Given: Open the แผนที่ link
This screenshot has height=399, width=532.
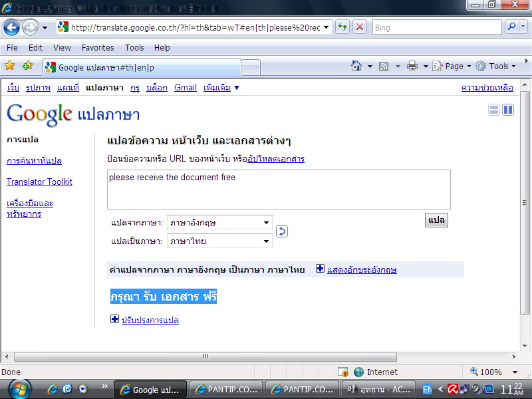Looking at the screenshot, I should click(68, 88).
